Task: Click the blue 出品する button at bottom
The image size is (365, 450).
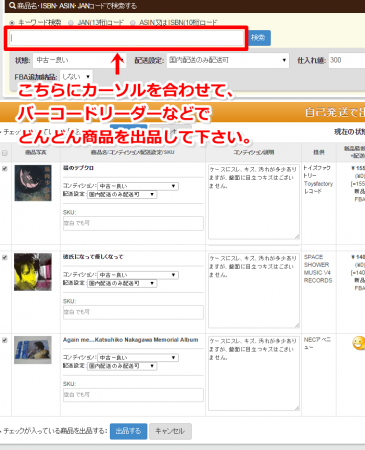Action: point(128,431)
